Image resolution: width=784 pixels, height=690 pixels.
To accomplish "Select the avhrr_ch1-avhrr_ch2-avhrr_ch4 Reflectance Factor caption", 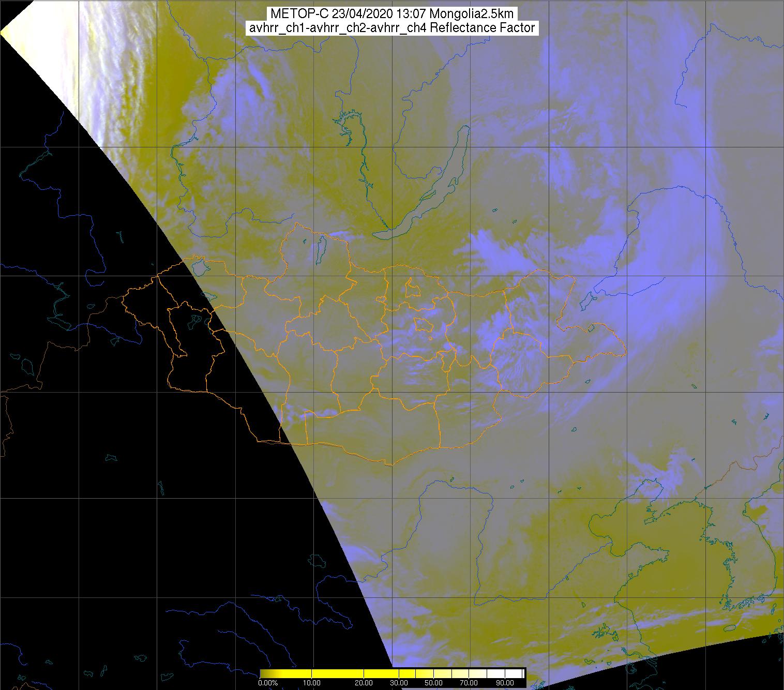I will (391, 28).
